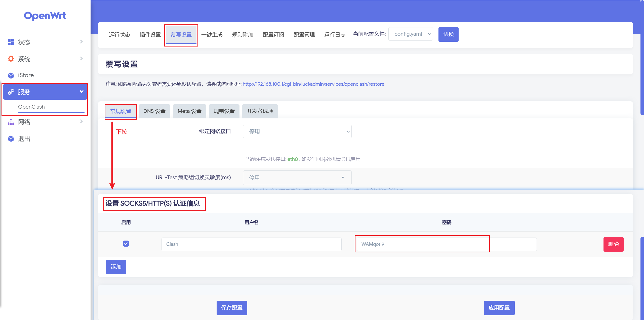
Task: Click the iStore sidebar menu label
Action: pyautogui.click(x=26, y=75)
